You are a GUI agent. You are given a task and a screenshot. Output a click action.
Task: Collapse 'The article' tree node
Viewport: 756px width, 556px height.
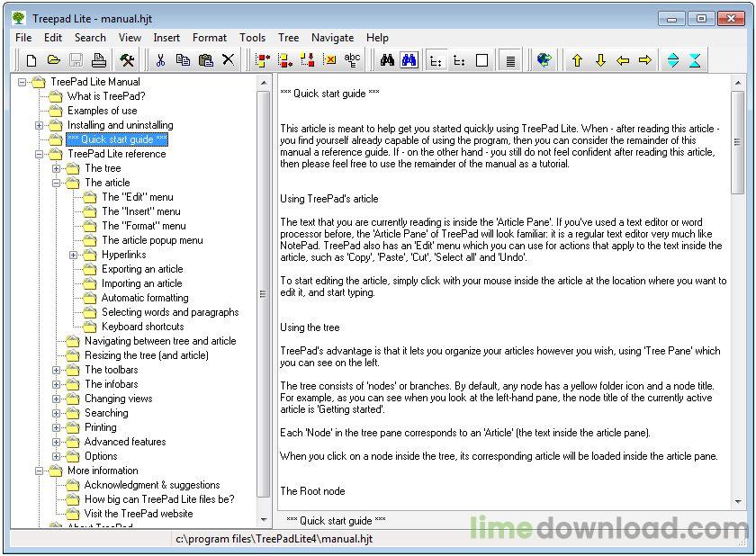[x=57, y=183]
